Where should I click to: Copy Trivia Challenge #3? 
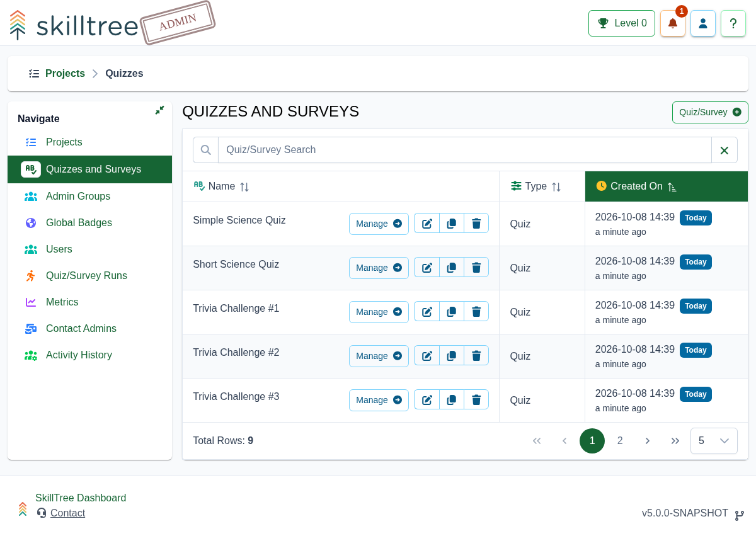[452, 399]
